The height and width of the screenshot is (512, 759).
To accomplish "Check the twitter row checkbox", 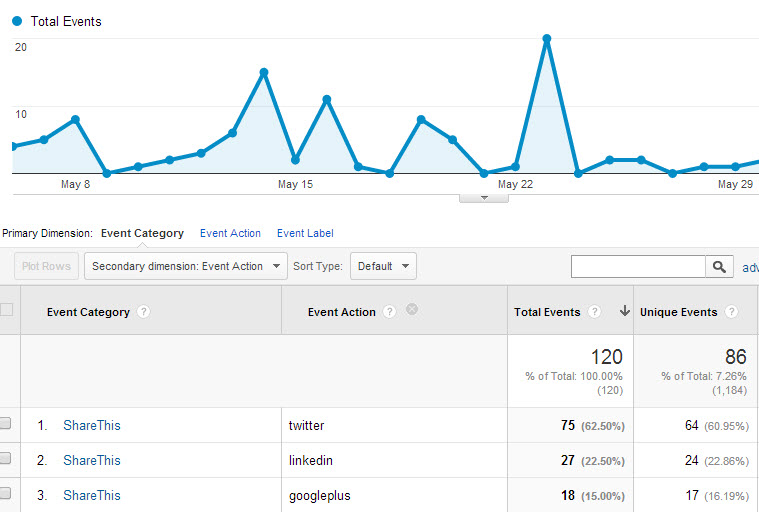I will pyautogui.click(x=5, y=424).
